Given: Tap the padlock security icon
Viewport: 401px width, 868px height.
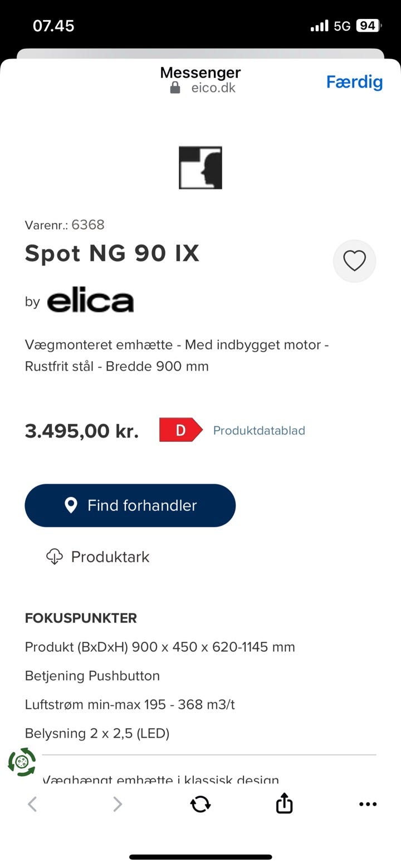Looking at the screenshot, I should 175,88.
